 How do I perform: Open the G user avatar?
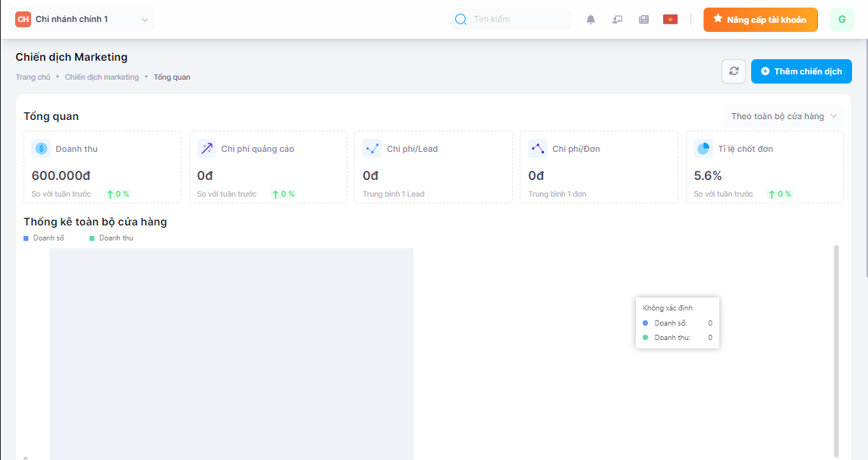click(841, 20)
